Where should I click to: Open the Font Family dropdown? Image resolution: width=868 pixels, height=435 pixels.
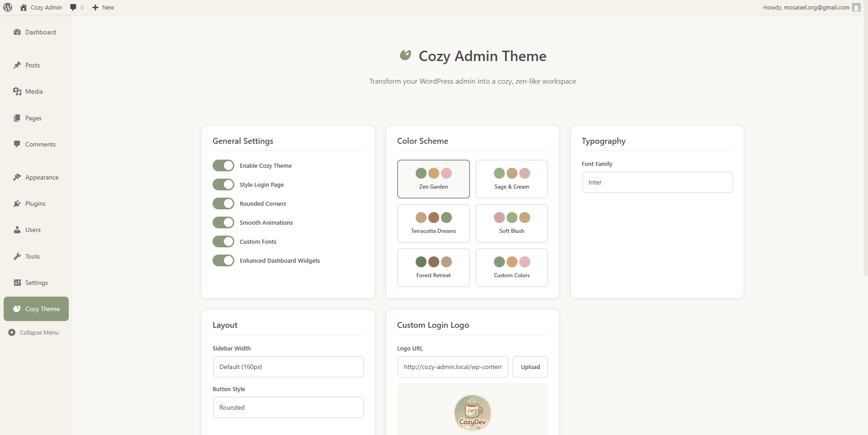pyautogui.click(x=657, y=182)
